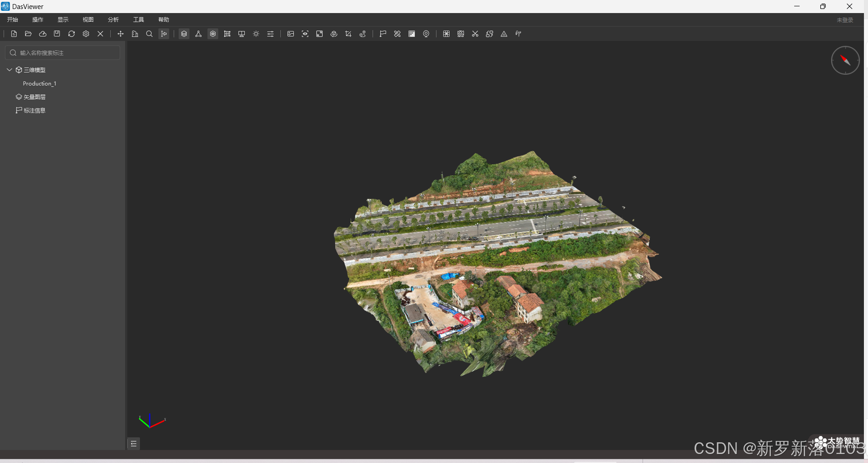Open the 工具 menu

click(x=138, y=19)
